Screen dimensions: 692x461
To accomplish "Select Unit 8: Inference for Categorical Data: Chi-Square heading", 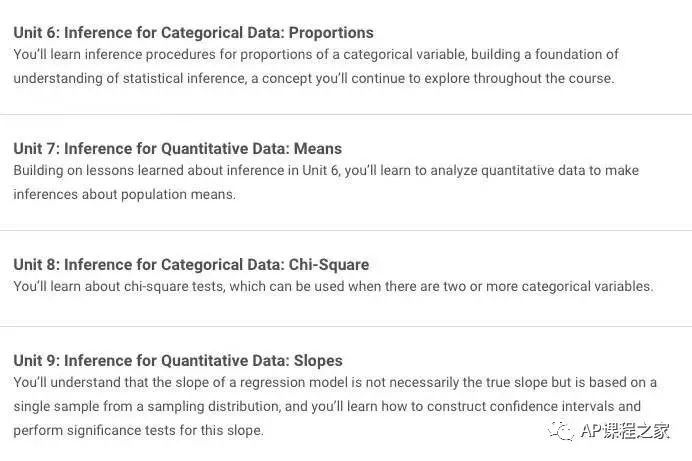I will (x=191, y=265).
